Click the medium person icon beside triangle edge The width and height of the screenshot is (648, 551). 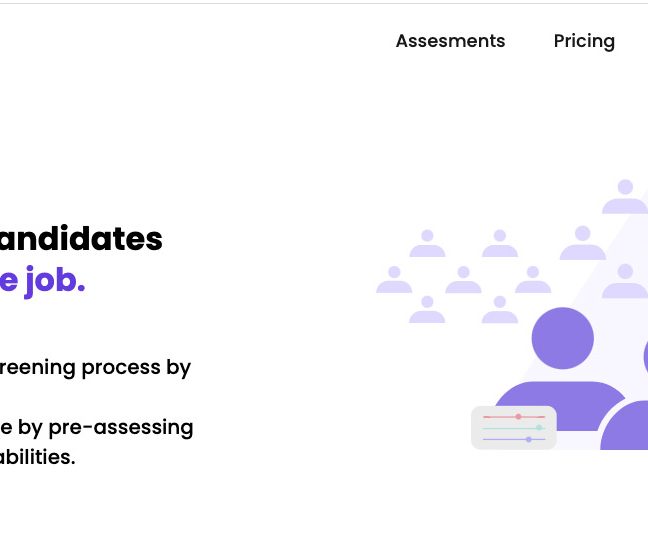(583, 243)
